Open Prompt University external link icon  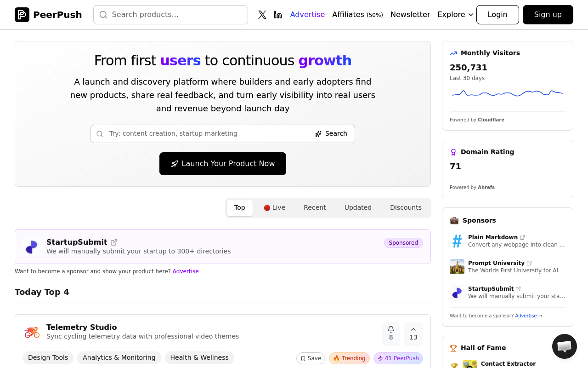[x=529, y=263]
